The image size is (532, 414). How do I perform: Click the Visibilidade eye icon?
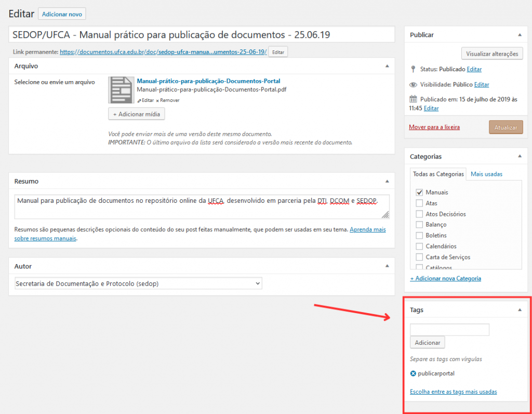click(413, 85)
